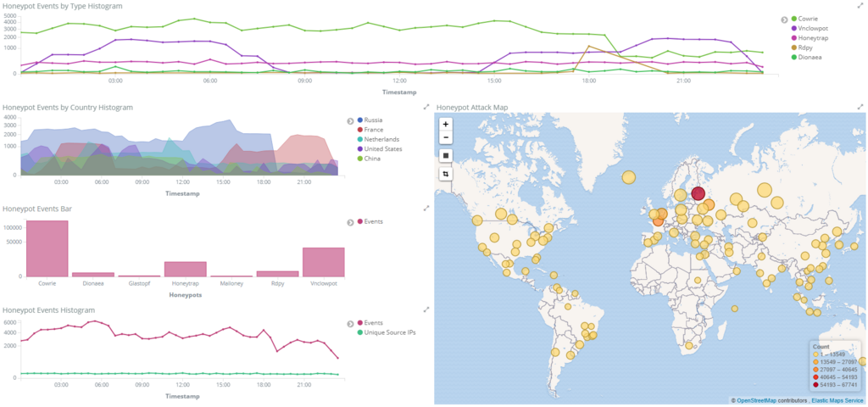This screenshot has height=407, width=868.
Task: Click map legend range 40645 – 54193
Action: pos(835,377)
